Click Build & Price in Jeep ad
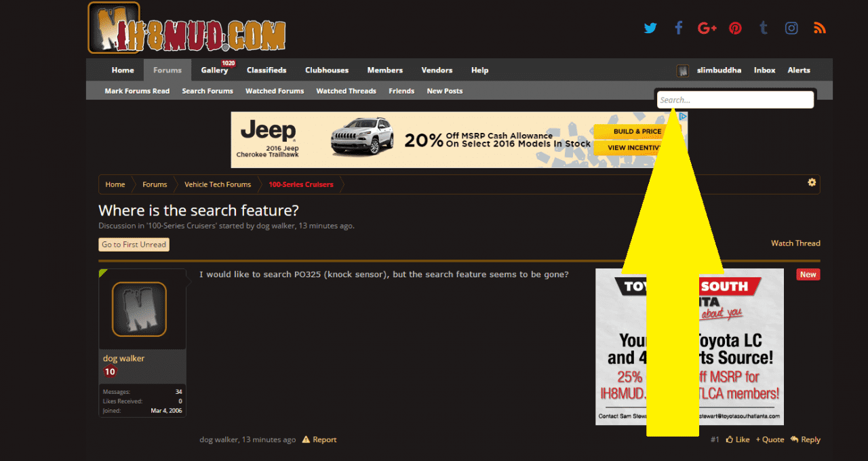The width and height of the screenshot is (868, 461). [x=637, y=132]
